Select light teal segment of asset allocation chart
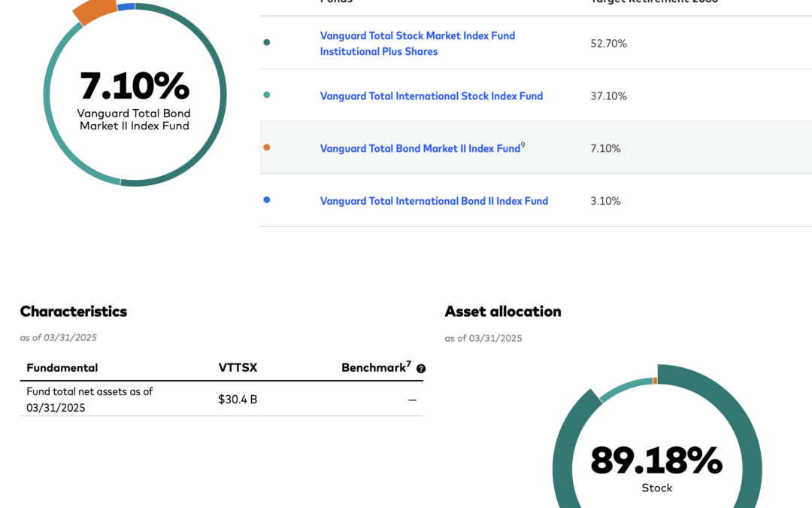 [x=626, y=388]
